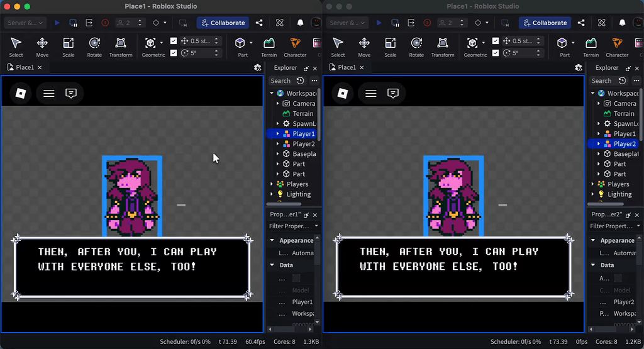Screen dimensions: 644x349
Task: Select the Move tool in right window
Action: [x=364, y=47]
